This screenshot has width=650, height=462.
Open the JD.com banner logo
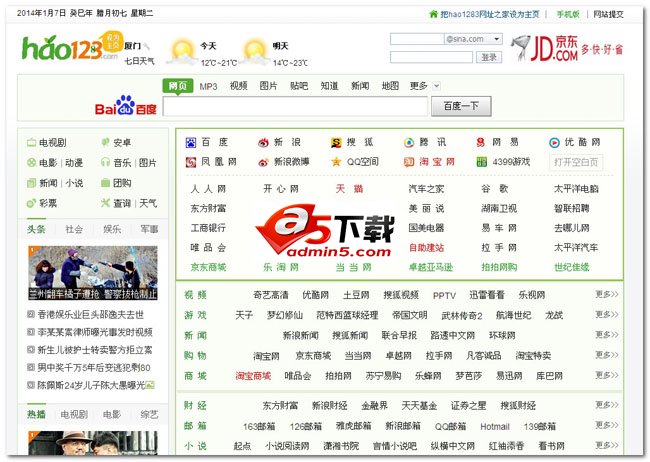click(566, 48)
